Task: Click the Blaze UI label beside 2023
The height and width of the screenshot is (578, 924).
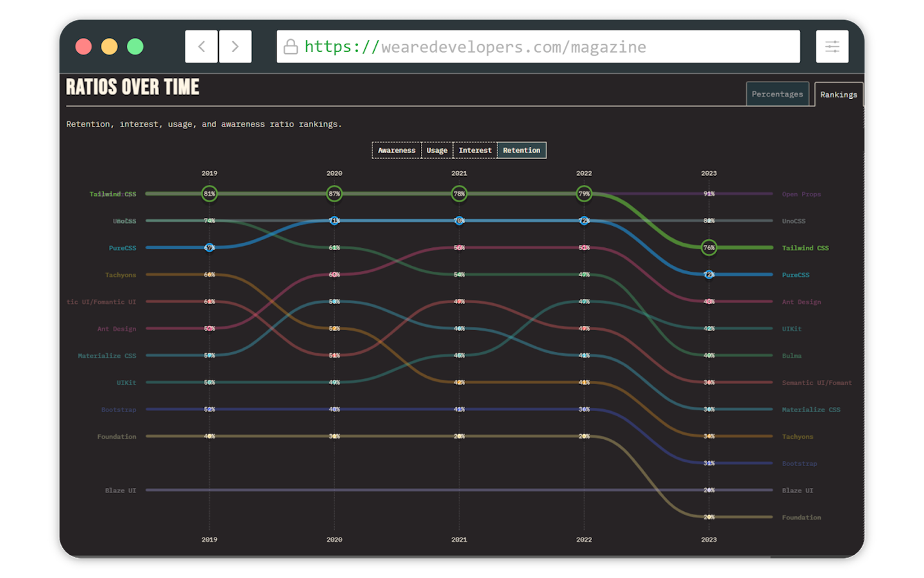Action: click(x=798, y=491)
